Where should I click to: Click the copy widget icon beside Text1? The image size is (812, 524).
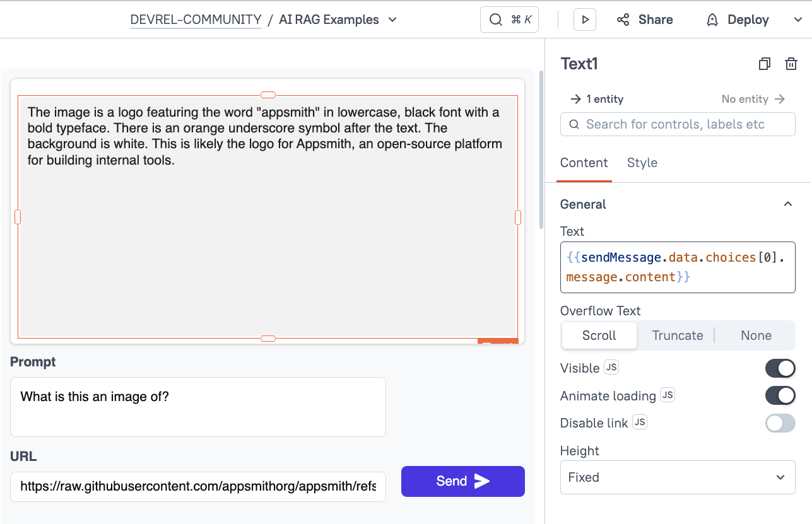765,64
